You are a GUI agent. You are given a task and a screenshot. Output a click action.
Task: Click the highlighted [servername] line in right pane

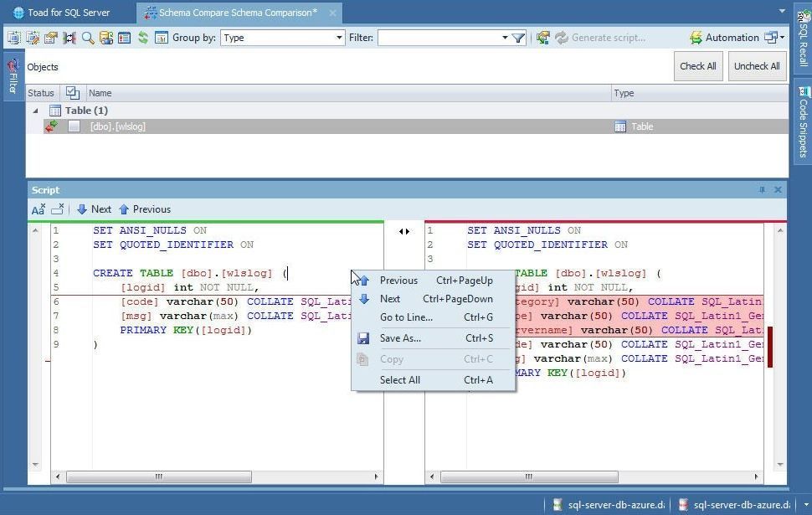640,330
